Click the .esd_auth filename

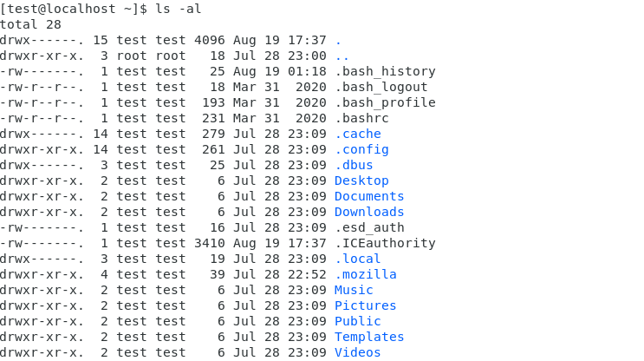369,227
